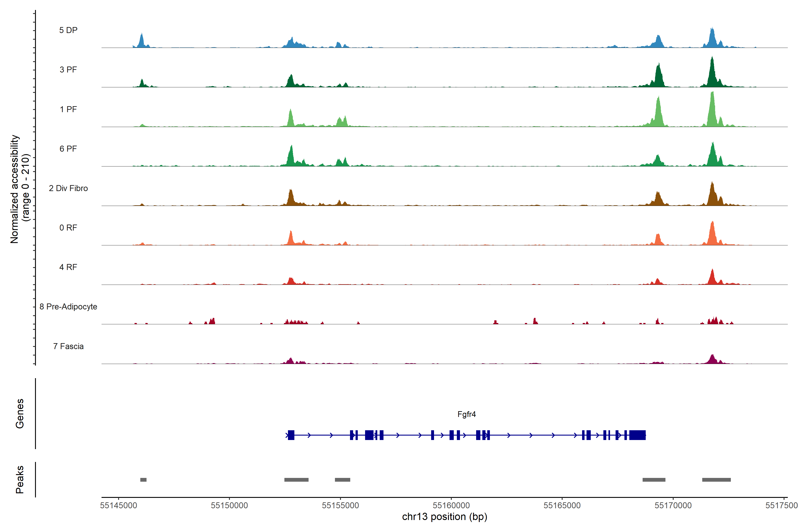Select the '2 Div Fibro' track label
This screenshot has width=798, height=532.
click(68, 188)
